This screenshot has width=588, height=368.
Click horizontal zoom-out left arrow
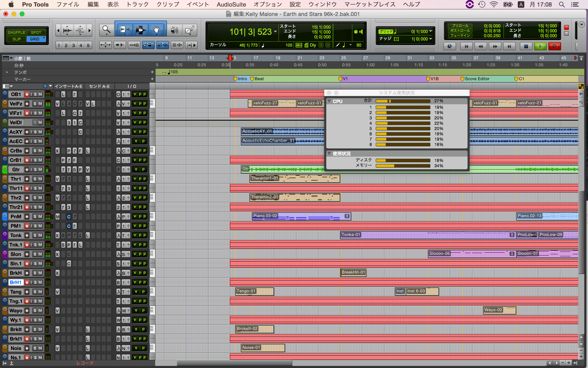58,30
